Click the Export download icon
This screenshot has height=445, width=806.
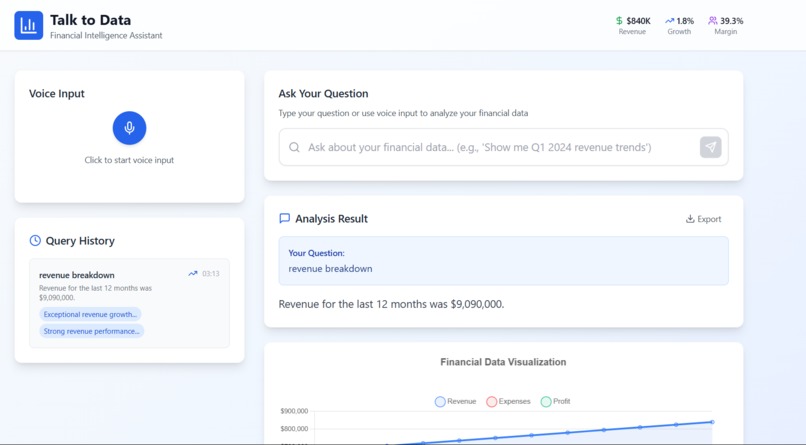click(x=690, y=219)
